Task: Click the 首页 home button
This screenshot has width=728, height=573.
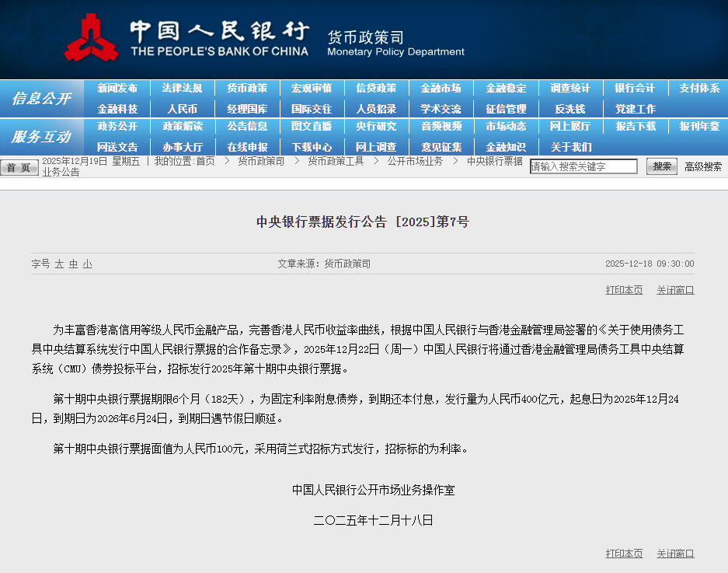Action: (19, 166)
